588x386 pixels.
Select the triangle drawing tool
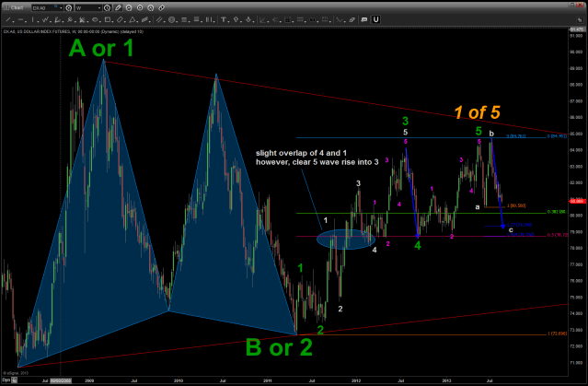coord(132,19)
